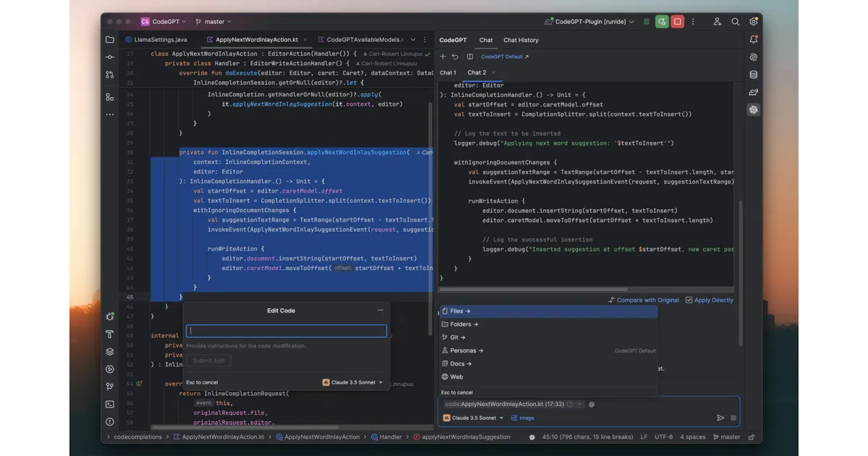The height and width of the screenshot is (456, 868).
Task: Click the CodeGPT Default persona link
Action: 505,56
